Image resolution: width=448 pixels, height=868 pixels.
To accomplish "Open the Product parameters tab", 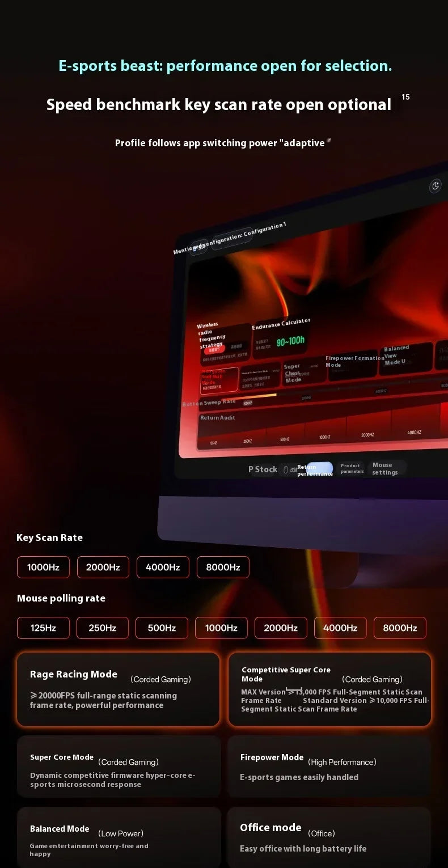I will 352,468.
